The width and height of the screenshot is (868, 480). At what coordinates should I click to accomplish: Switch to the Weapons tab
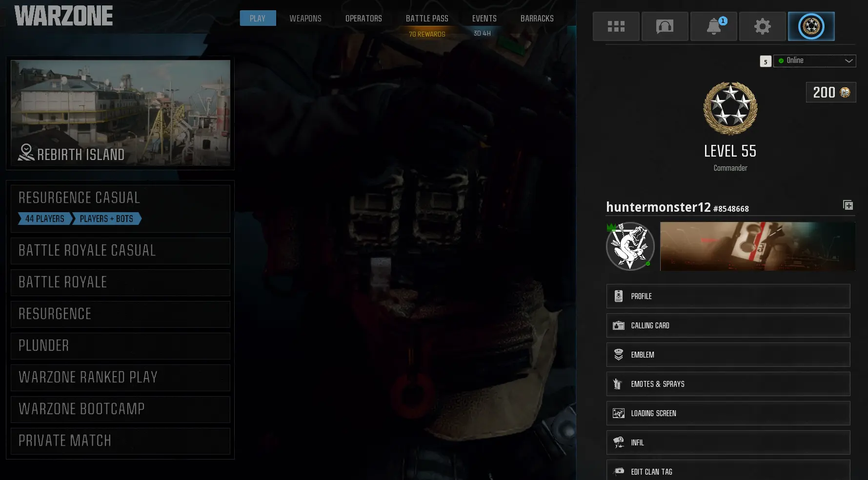305,19
